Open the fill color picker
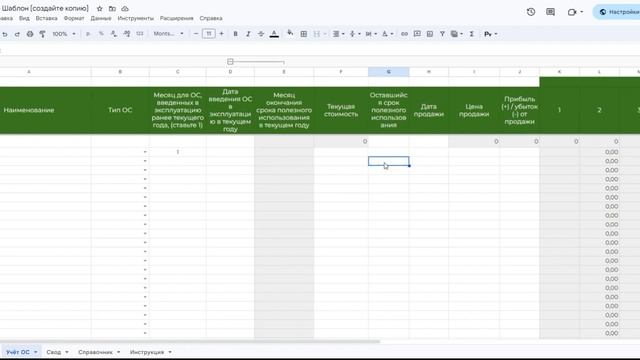The height and width of the screenshot is (360, 640). (290, 33)
